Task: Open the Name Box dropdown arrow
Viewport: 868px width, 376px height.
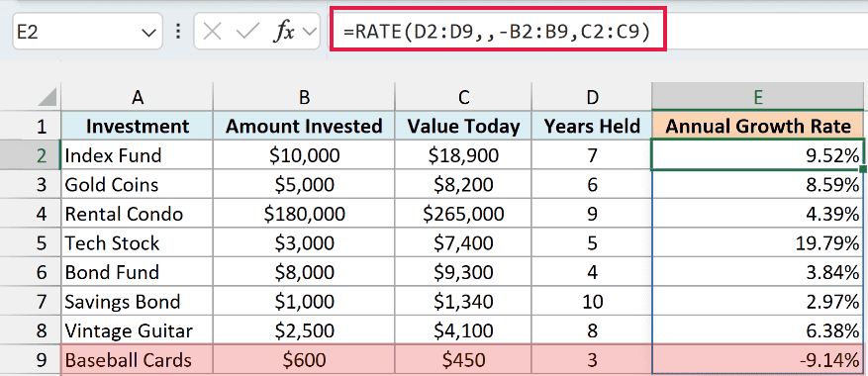Action: (x=148, y=33)
